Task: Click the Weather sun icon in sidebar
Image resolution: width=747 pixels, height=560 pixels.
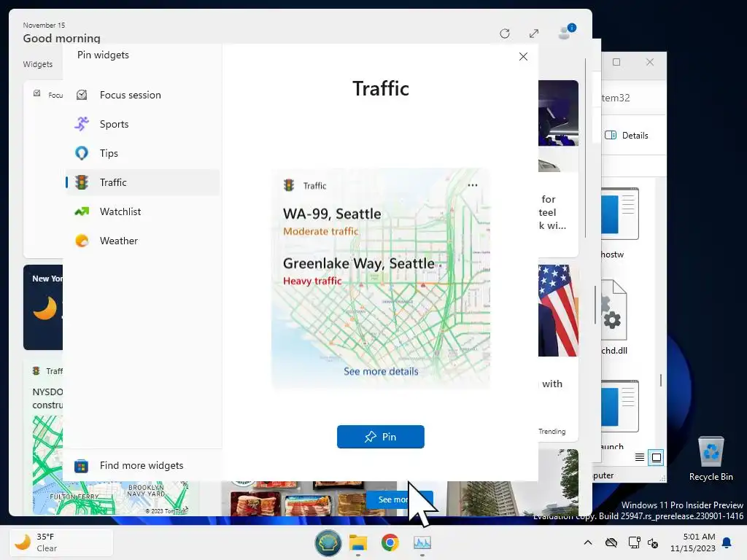Action: click(x=82, y=241)
